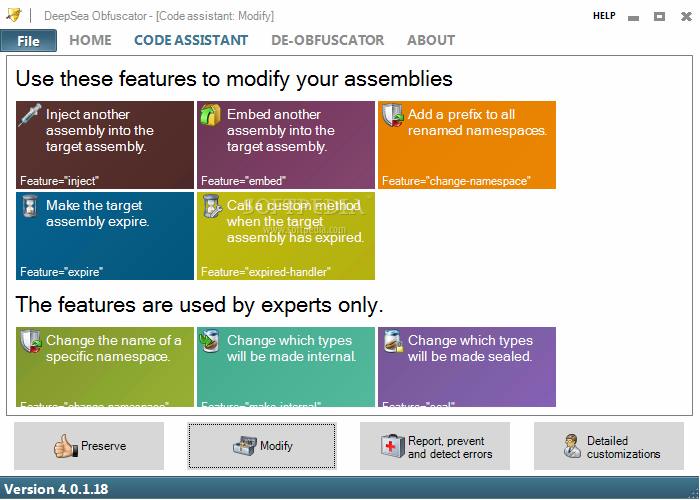The image size is (700, 500).
Task: Click the icon on made internal tile
Action: (x=208, y=341)
